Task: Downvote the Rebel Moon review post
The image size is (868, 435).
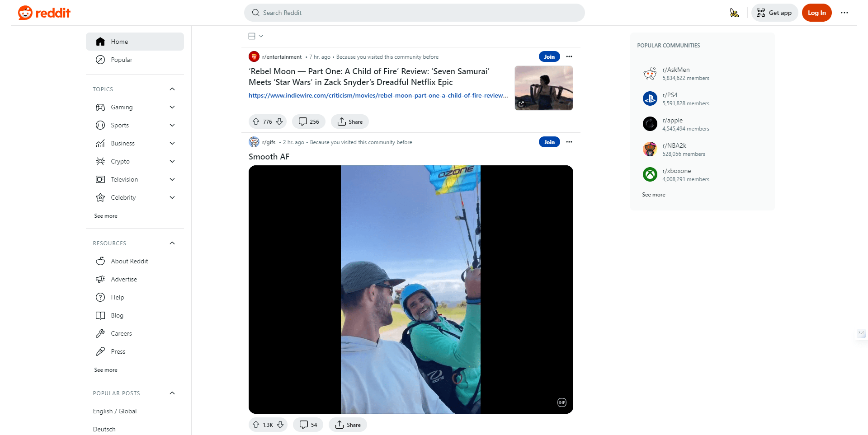Action: coord(279,122)
